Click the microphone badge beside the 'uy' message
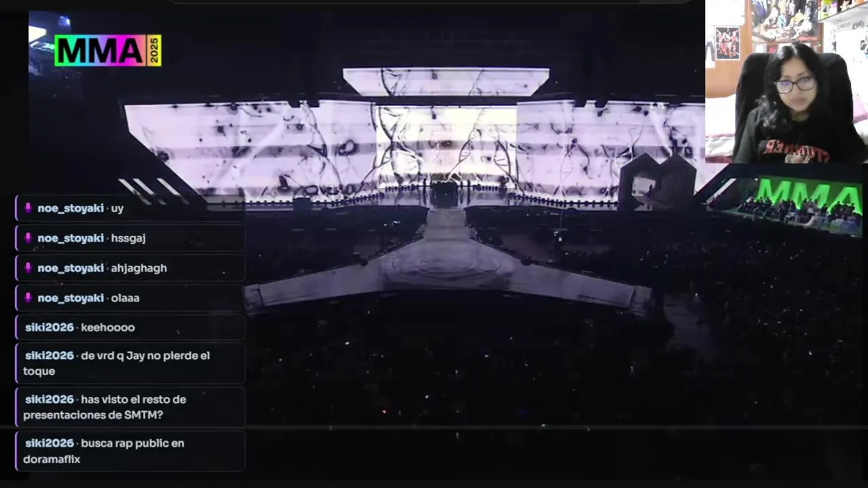Viewport: 868px width, 488px height. (28, 208)
